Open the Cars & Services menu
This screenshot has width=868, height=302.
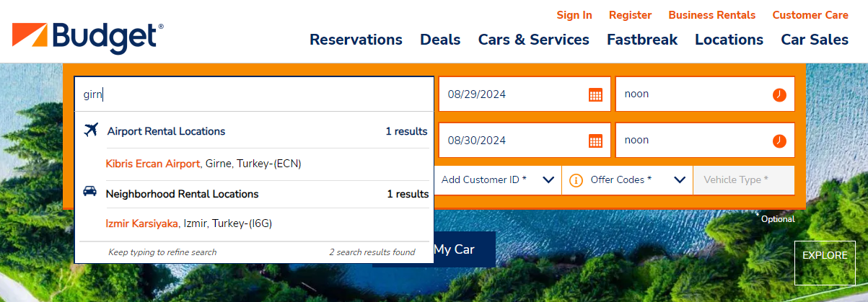point(533,40)
